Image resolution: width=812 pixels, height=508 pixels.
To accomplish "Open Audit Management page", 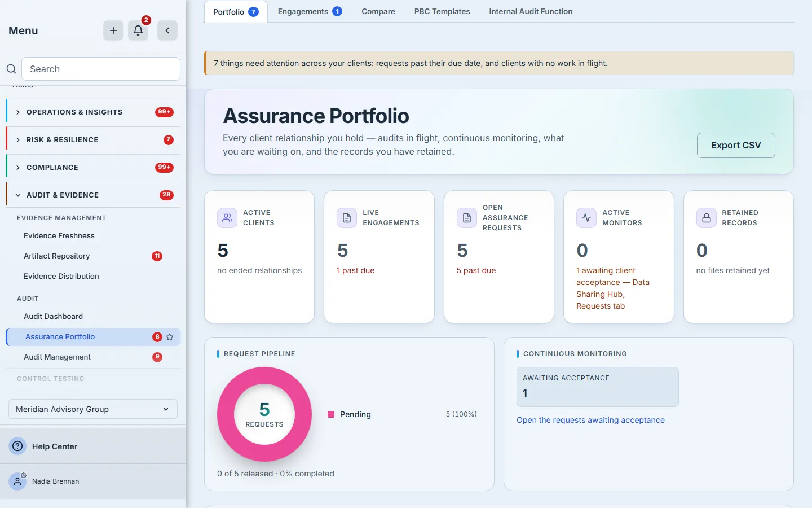I will point(93,357).
